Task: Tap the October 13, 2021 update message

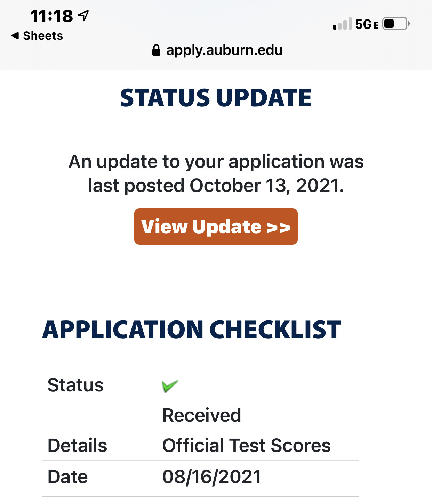Action: [216, 173]
